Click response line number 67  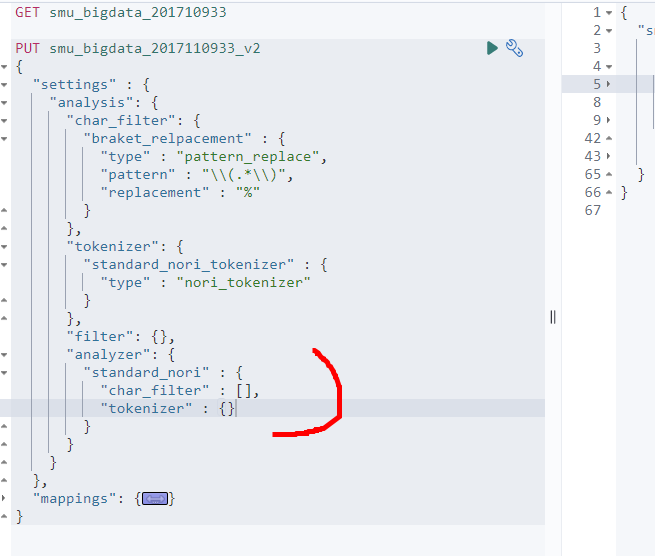[593, 210]
